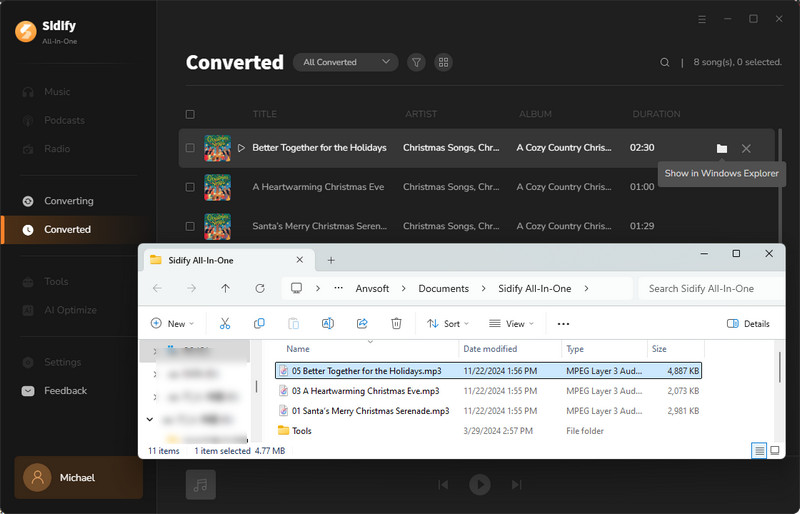
Task: Add a new Explorer tab
Action: pos(331,260)
